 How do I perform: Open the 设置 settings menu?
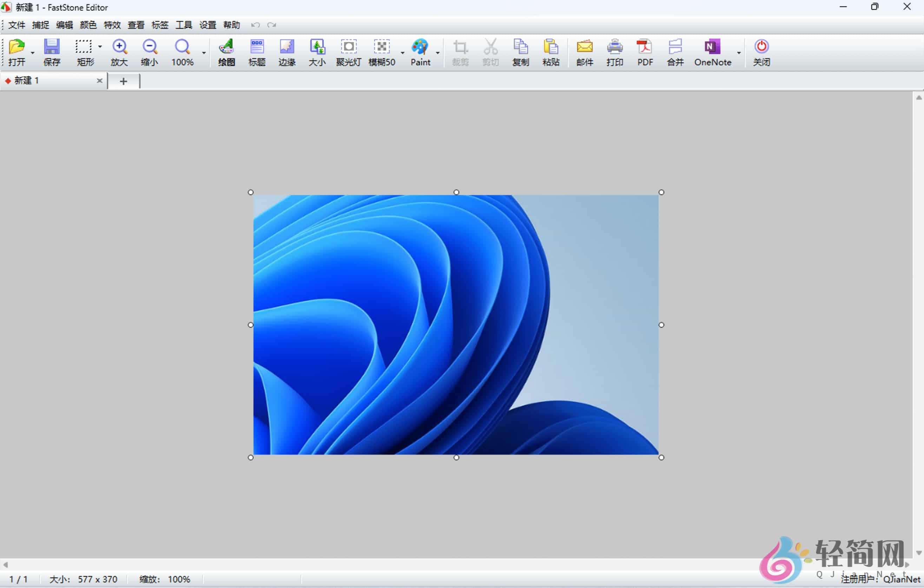[x=208, y=25]
